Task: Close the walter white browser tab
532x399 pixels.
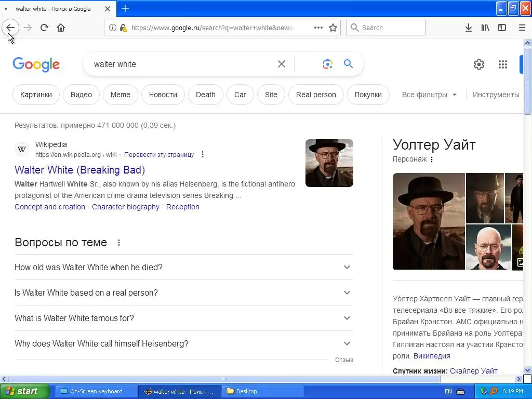Action: (108, 9)
